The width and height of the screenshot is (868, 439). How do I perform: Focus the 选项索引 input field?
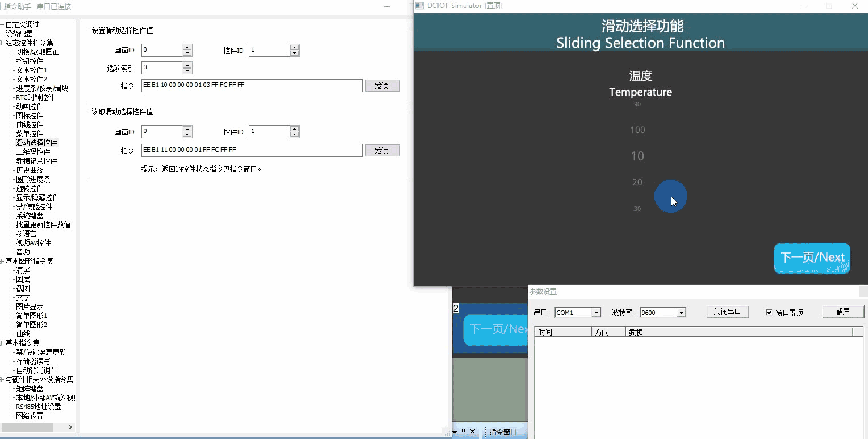162,68
